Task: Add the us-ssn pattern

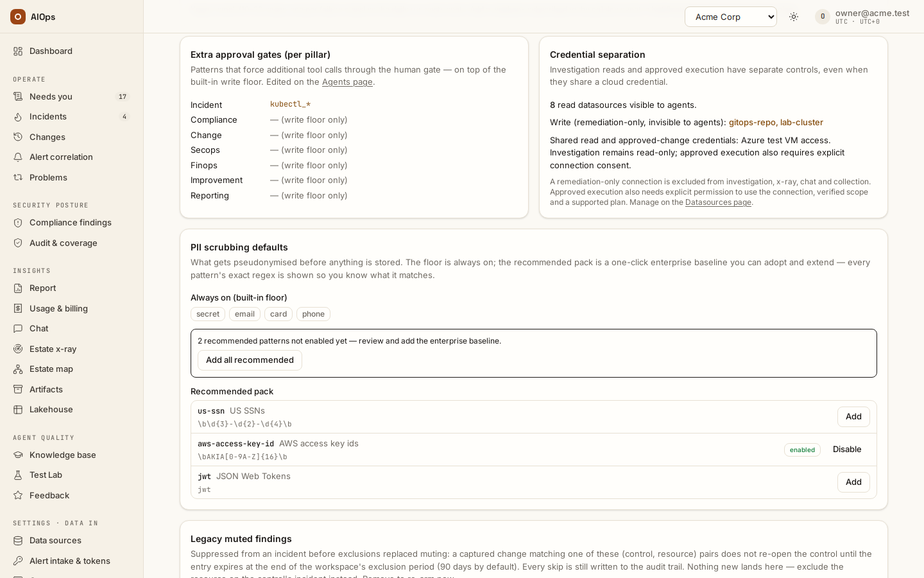Action: [853, 417]
